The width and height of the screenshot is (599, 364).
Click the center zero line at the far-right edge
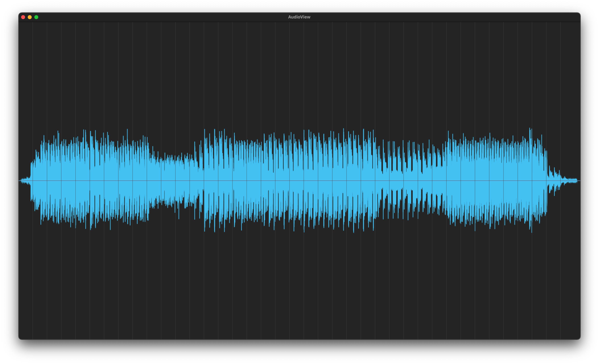579,181
